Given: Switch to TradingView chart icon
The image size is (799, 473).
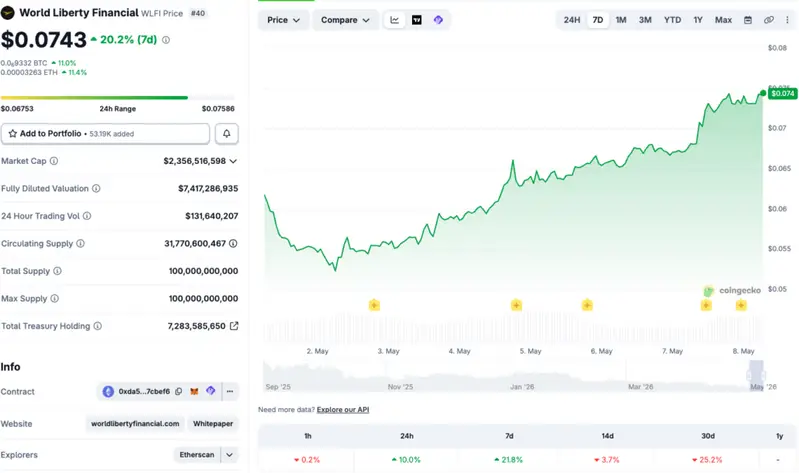Looking at the screenshot, I should coord(416,20).
